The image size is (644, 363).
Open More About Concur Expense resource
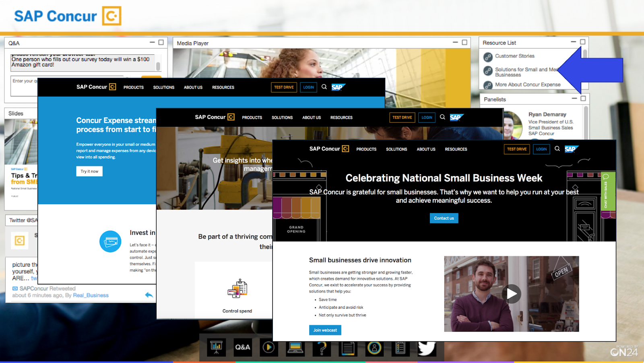(x=528, y=85)
